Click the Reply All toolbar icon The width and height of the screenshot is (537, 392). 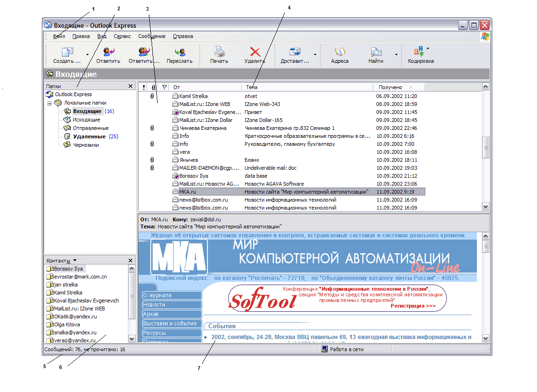tap(144, 52)
